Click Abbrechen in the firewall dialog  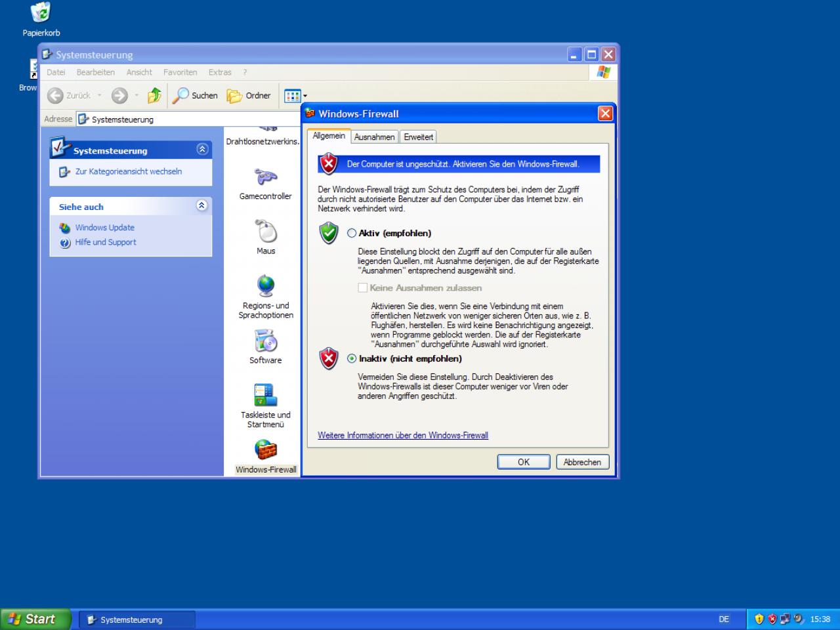(x=583, y=462)
